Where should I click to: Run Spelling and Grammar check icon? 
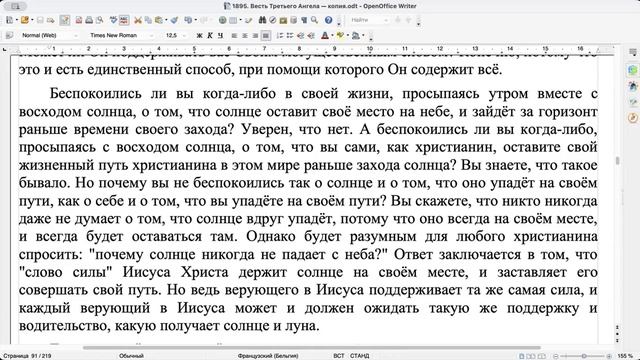pos(113,20)
